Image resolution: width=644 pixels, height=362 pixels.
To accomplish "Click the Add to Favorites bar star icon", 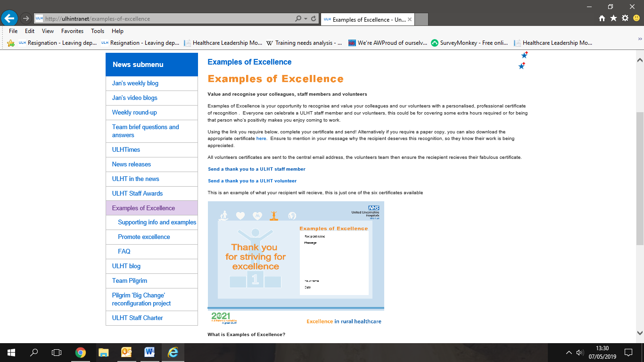I will pyautogui.click(x=11, y=43).
